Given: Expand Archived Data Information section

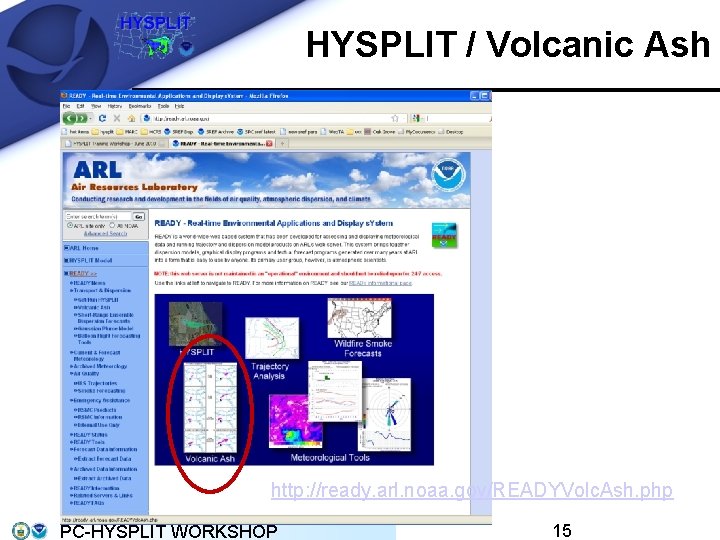Looking at the screenshot, I should pyautogui.click(x=105, y=469).
